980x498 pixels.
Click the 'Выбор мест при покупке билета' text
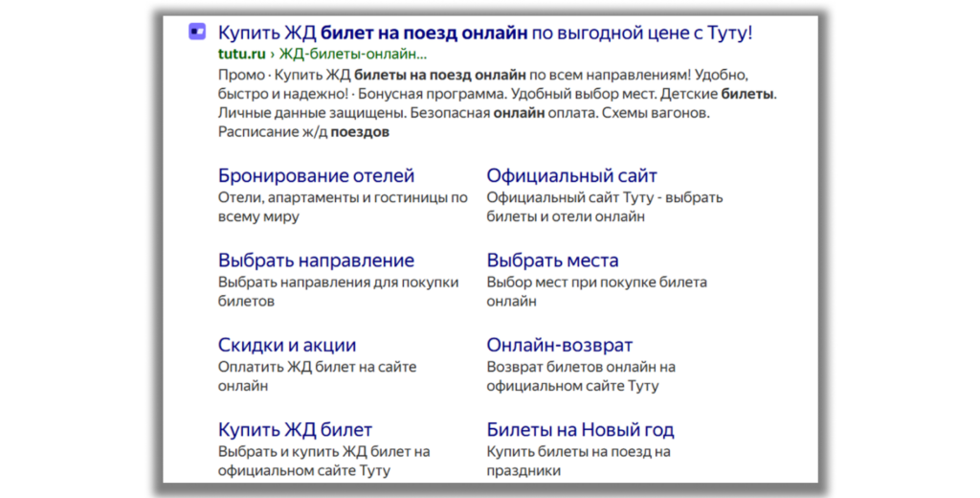pyautogui.click(x=596, y=283)
